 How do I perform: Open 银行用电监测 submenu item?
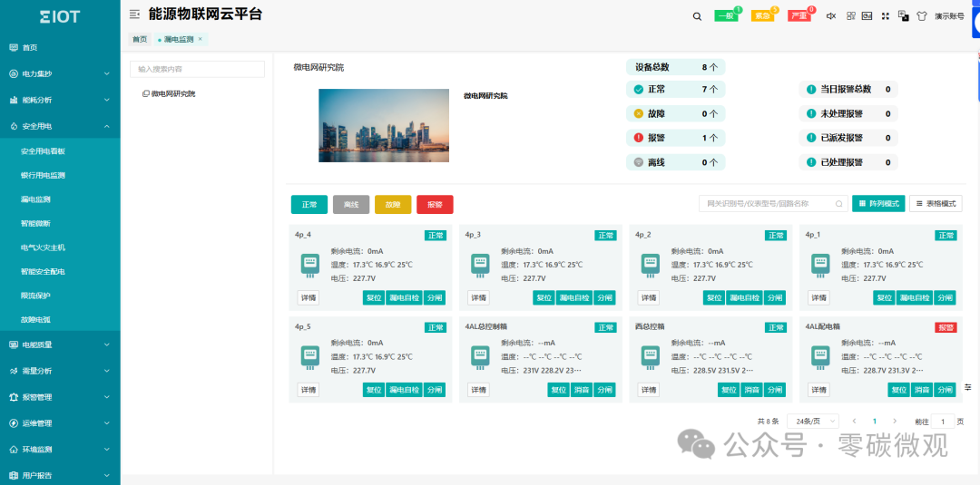(60, 175)
